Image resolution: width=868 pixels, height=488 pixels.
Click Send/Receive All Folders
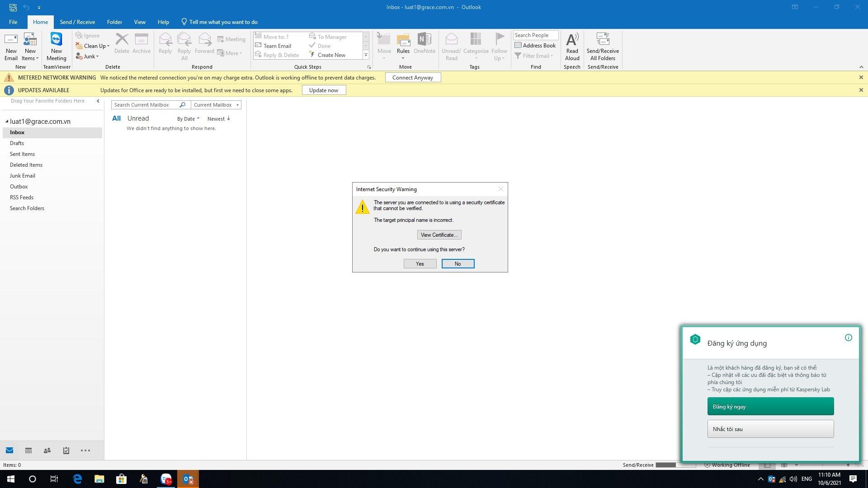coord(603,47)
